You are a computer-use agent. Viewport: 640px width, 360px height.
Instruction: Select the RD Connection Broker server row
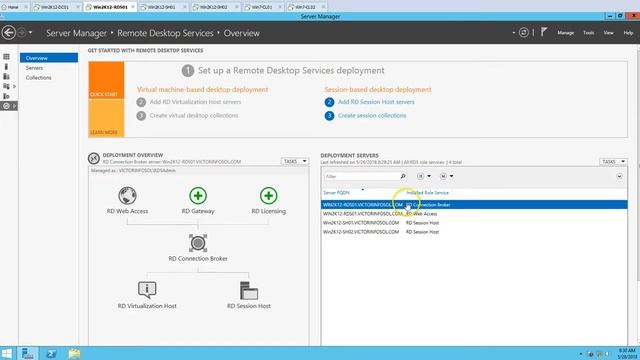click(474, 204)
